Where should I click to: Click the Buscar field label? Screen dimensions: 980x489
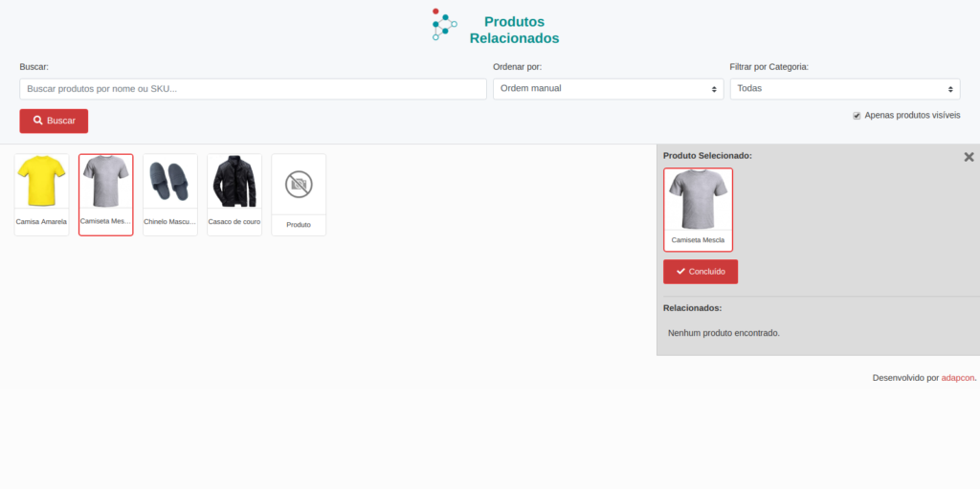tap(33, 66)
